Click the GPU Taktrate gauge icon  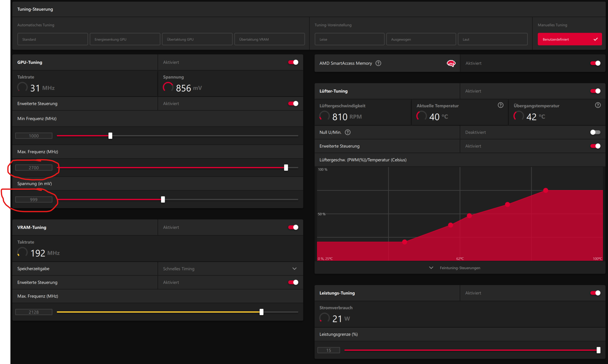click(22, 87)
